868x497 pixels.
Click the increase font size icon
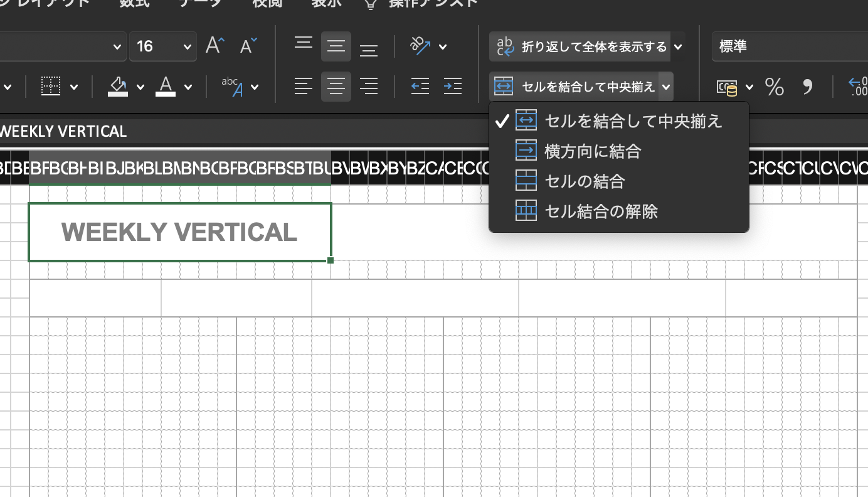click(x=214, y=46)
